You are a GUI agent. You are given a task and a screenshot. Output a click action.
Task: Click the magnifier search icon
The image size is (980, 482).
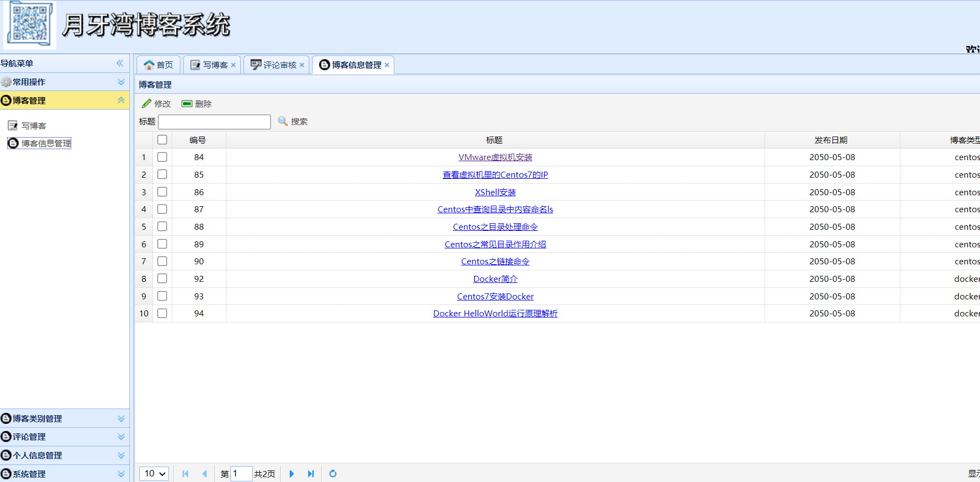point(283,121)
